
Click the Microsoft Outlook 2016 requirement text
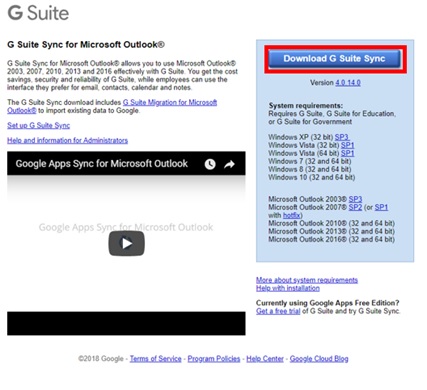click(332, 239)
